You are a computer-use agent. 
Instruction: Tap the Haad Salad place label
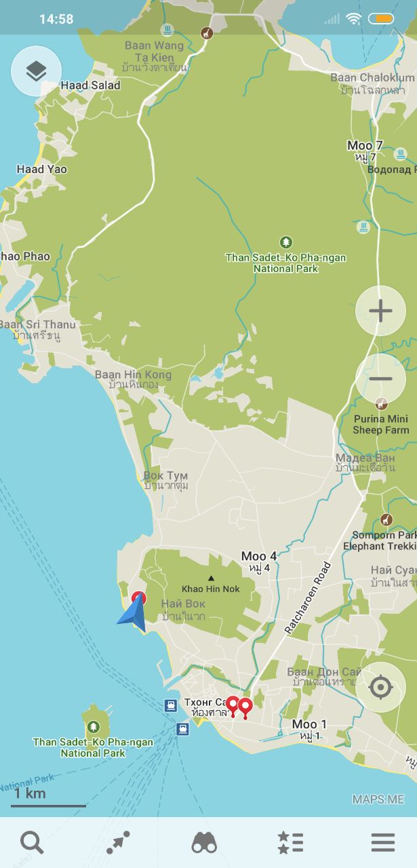90,85
